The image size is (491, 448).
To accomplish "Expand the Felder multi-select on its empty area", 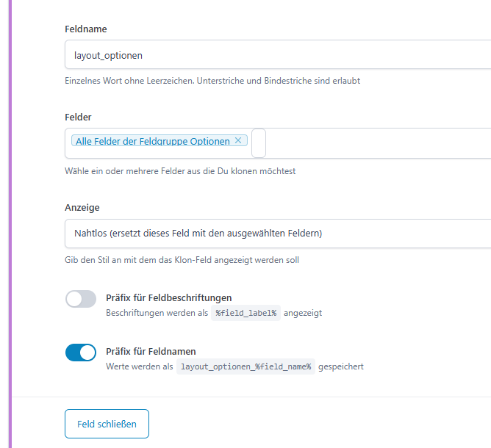I will tap(375, 143).
